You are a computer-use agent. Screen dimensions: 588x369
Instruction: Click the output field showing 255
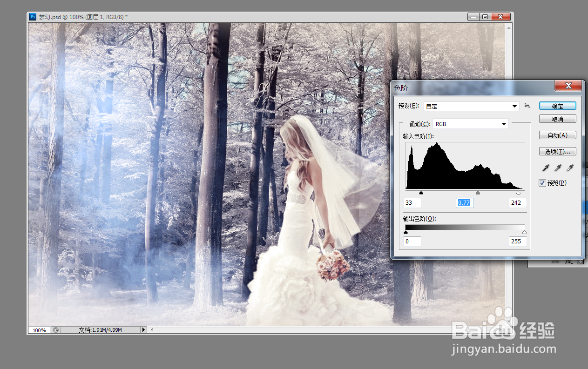point(518,242)
